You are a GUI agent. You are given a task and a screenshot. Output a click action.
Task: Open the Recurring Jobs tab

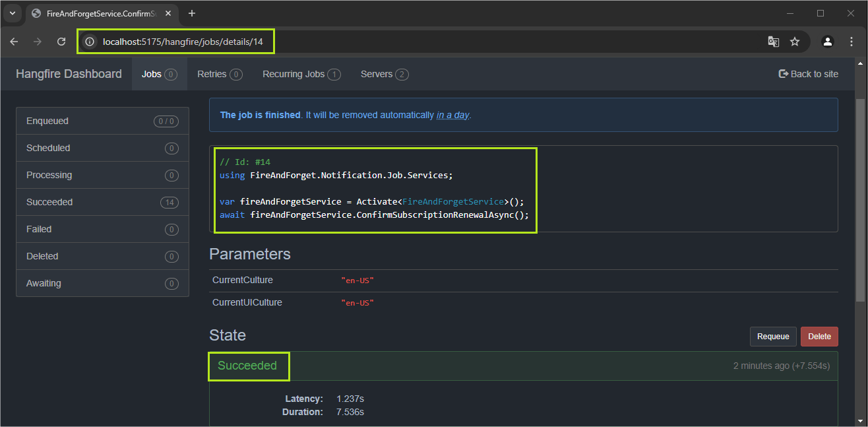pos(301,74)
